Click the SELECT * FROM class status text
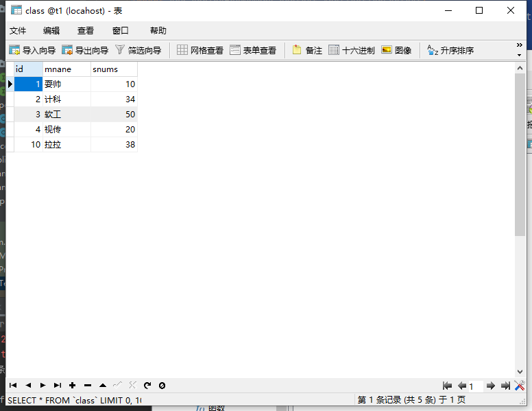This screenshot has width=532, height=411. [75, 401]
